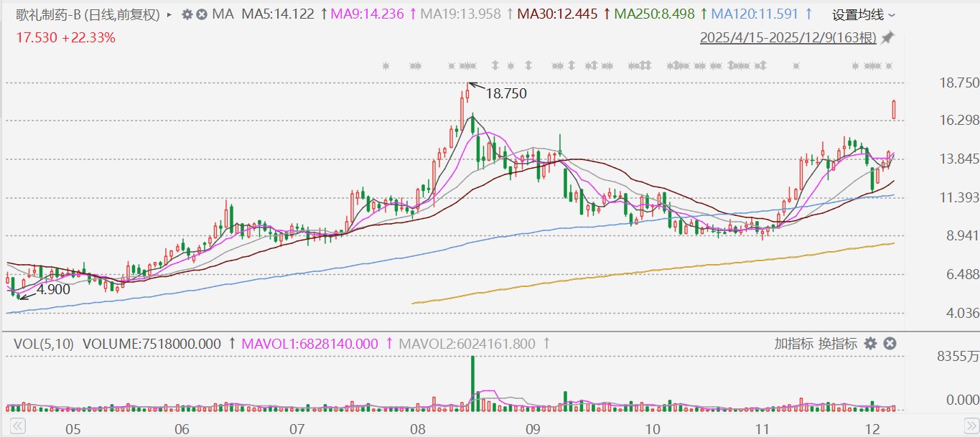Expand the 歌礼制药-B chart type arrow

pos(169,14)
